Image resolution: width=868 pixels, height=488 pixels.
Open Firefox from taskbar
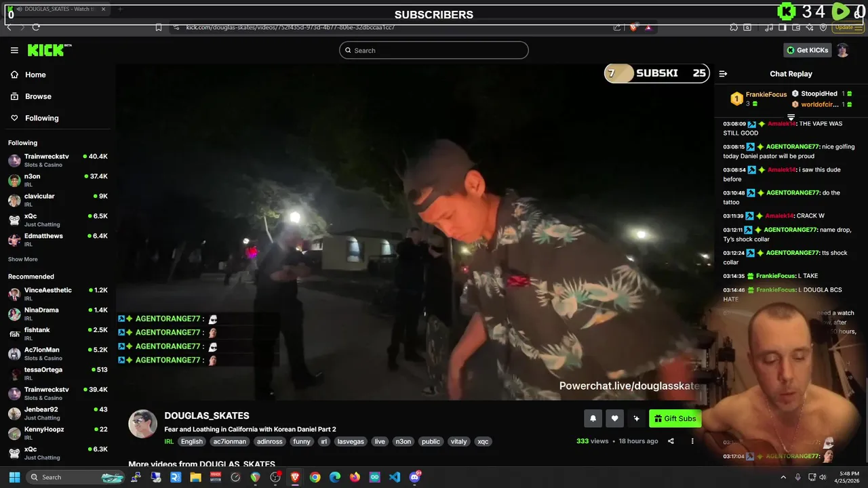pyautogui.click(x=355, y=477)
